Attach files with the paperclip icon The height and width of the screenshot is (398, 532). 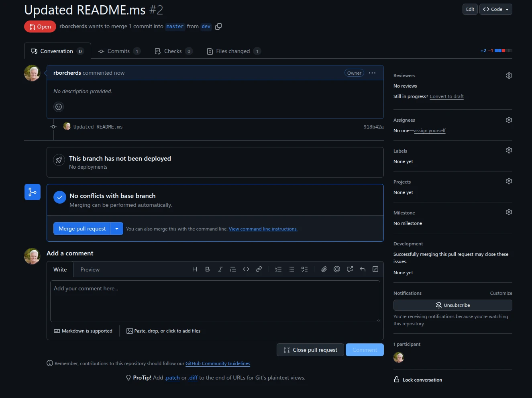[324, 269]
